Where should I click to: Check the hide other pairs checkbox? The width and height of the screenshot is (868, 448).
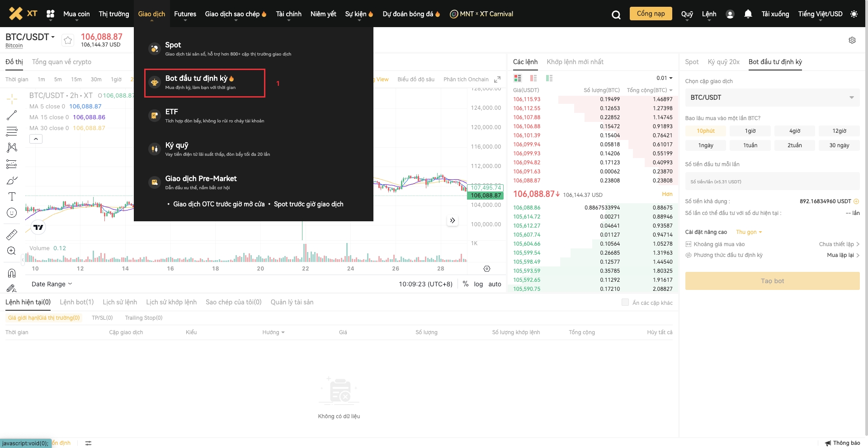pyautogui.click(x=625, y=302)
